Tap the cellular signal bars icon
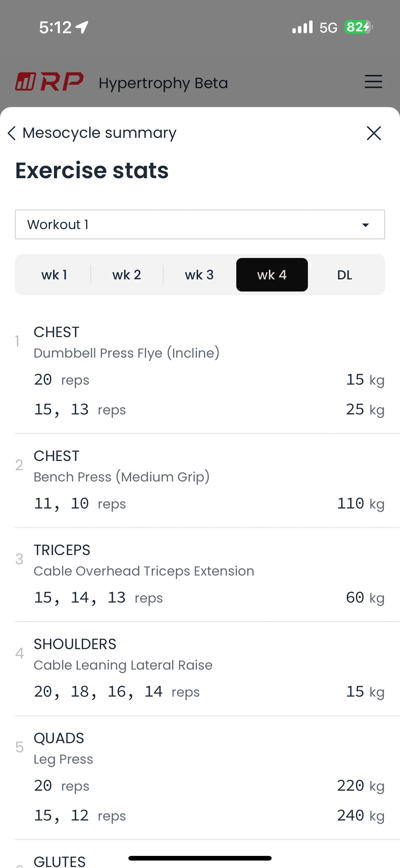The width and height of the screenshot is (400, 868). (x=302, y=27)
